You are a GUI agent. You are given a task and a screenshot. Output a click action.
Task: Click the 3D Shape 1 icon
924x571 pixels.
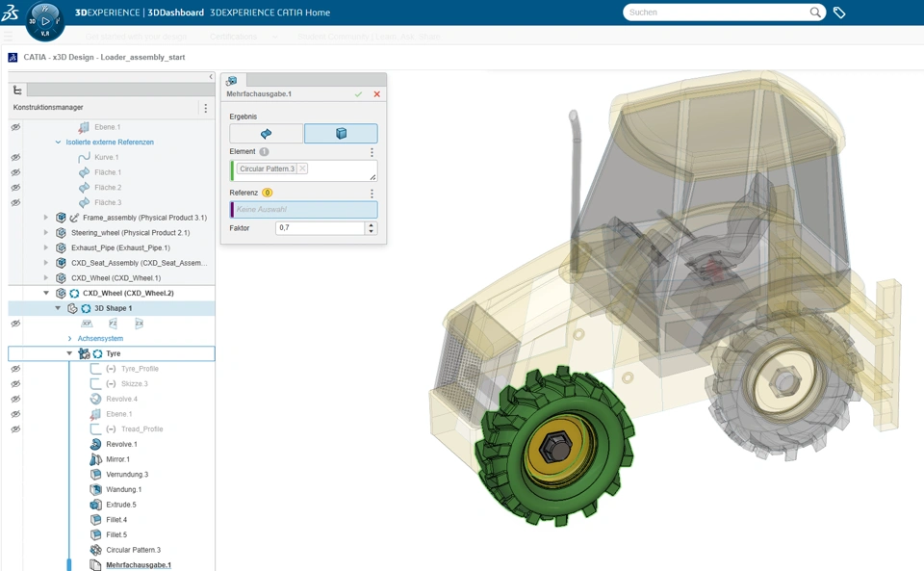tap(72, 308)
